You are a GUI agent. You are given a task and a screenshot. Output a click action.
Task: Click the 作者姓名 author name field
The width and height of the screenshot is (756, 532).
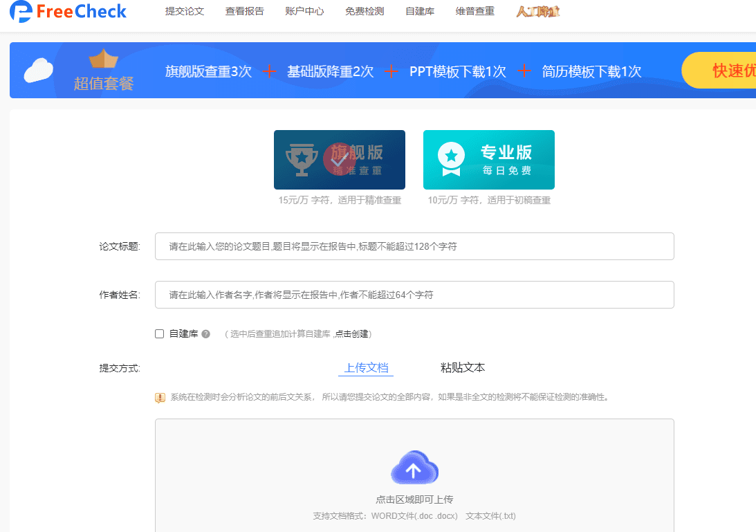(x=414, y=295)
